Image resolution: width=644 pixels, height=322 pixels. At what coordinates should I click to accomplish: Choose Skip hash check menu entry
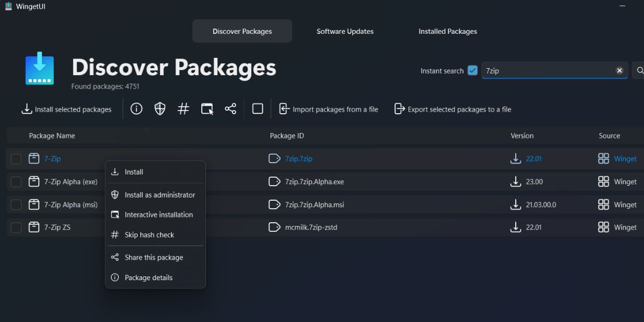155,235
